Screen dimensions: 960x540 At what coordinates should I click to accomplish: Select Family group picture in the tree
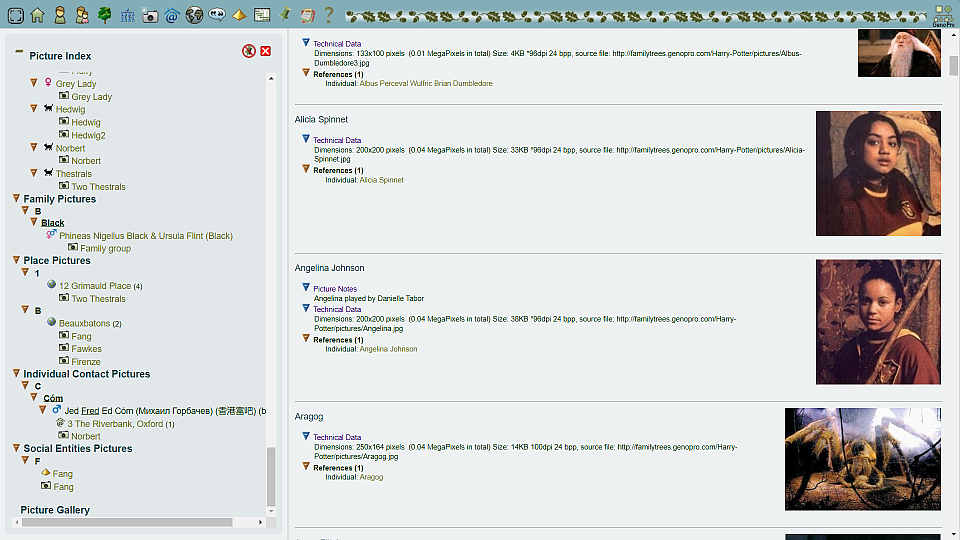[105, 249]
